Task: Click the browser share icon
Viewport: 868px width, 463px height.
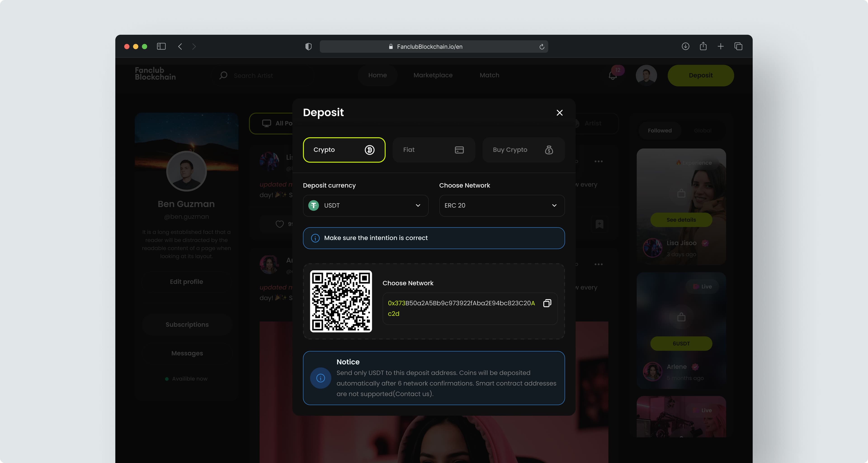Action: (703, 47)
